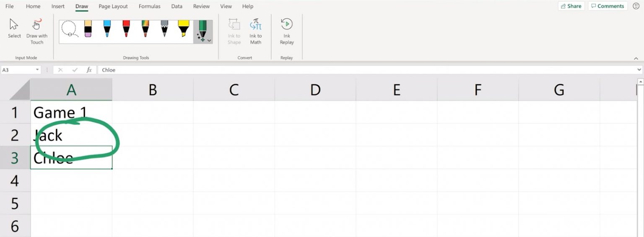Image resolution: width=644 pixels, height=237 pixels.
Task: Switch to the Home tab
Action: click(x=33, y=6)
